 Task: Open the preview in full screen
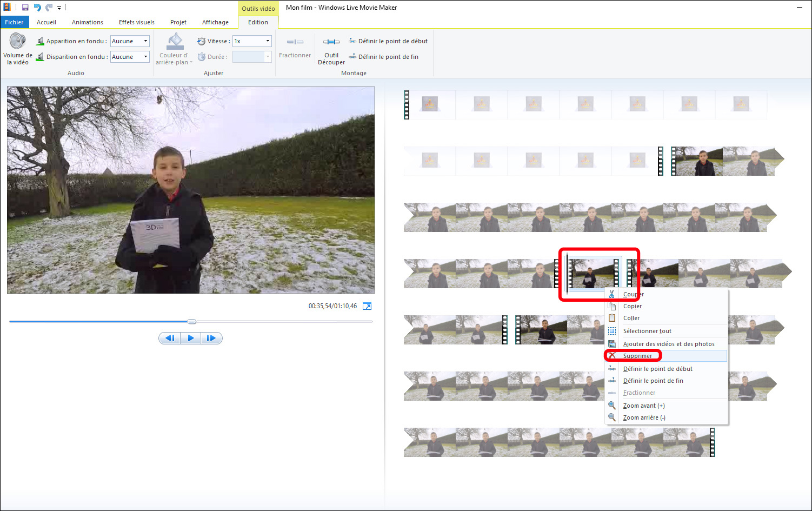[367, 306]
